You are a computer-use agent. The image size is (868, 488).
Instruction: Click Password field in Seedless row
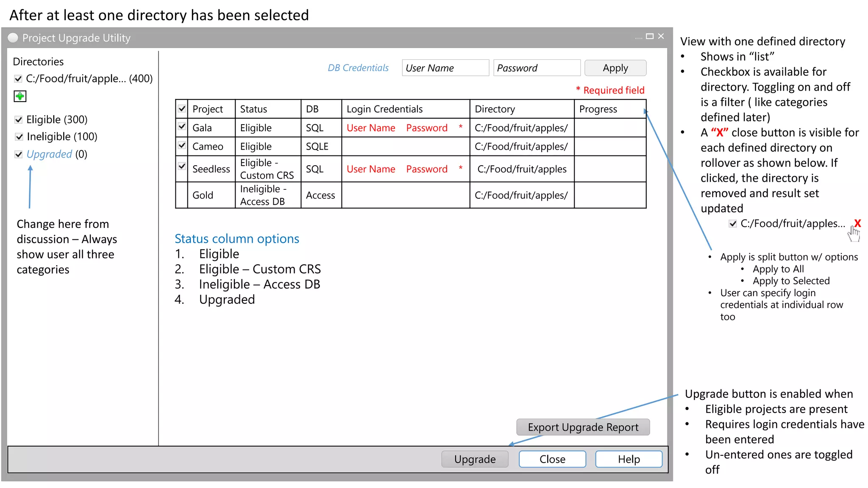(426, 169)
